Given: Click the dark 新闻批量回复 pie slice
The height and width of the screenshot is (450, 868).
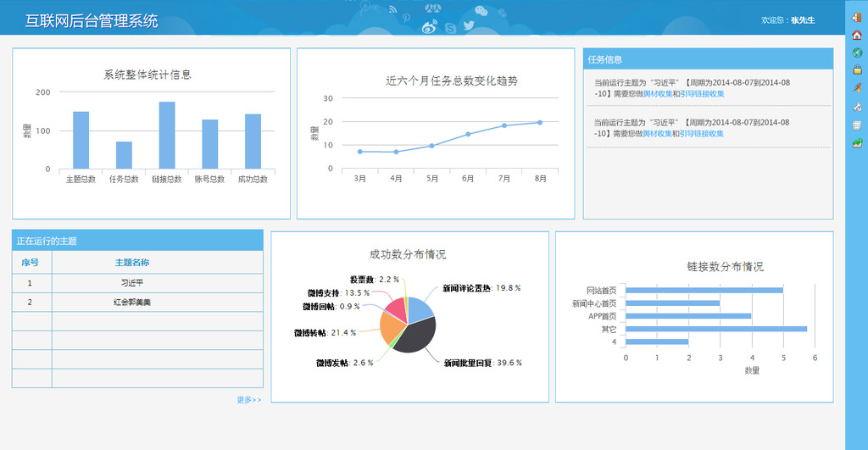Looking at the screenshot, I should point(416,335).
